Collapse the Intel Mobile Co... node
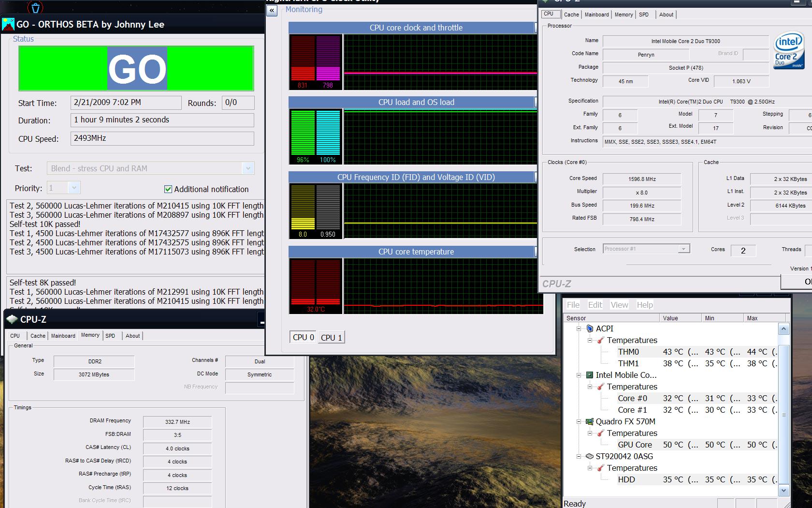This screenshot has height=508, width=812. 579,375
